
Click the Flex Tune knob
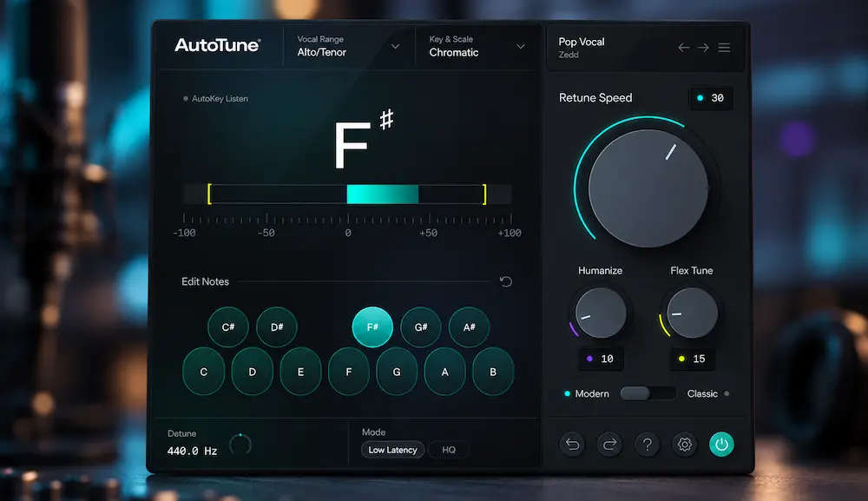[x=692, y=313]
